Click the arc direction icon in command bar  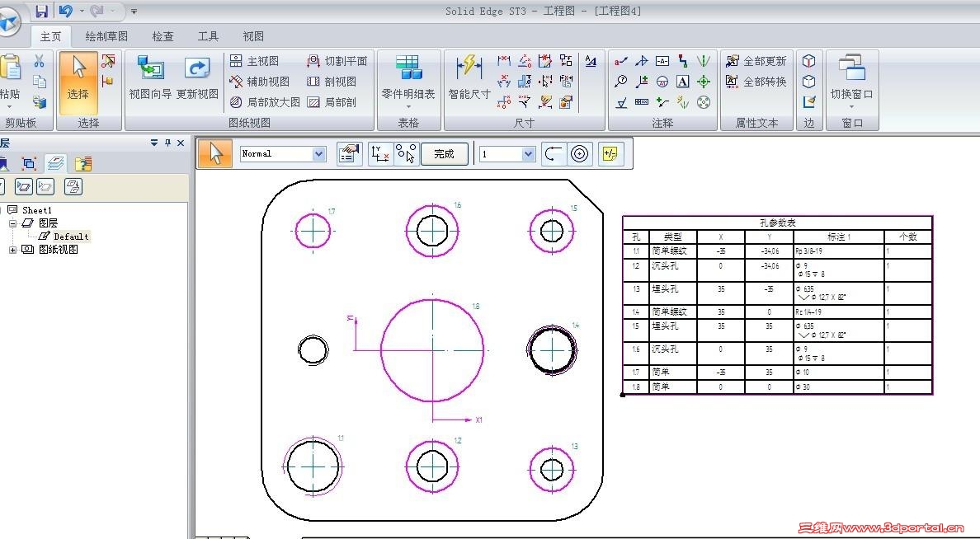[x=553, y=153]
